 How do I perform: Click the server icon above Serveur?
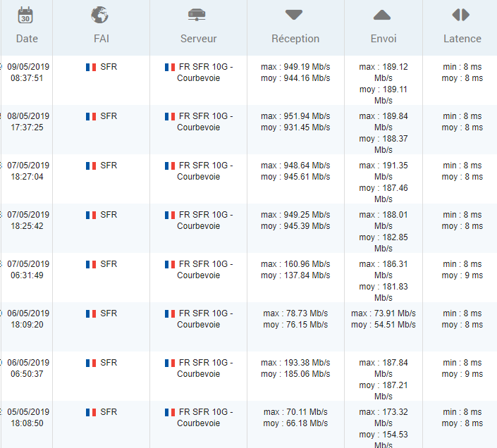pyautogui.click(x=197, y=15)
